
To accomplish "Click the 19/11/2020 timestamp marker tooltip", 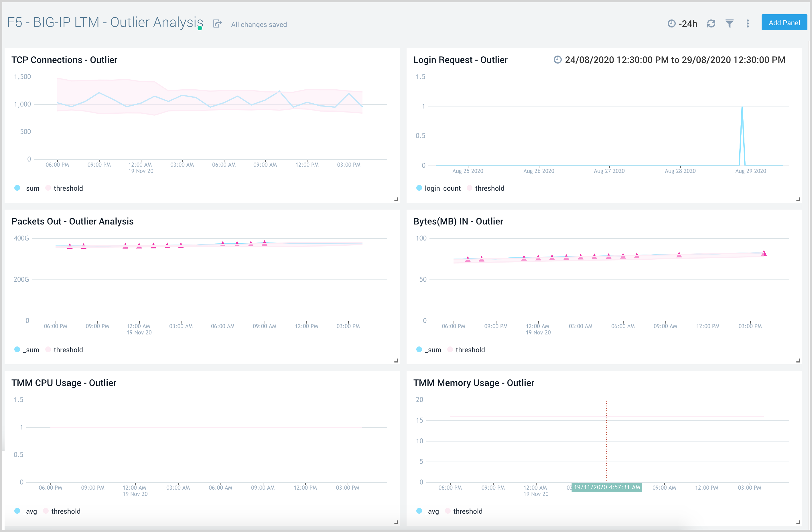I will pos(606,487).
